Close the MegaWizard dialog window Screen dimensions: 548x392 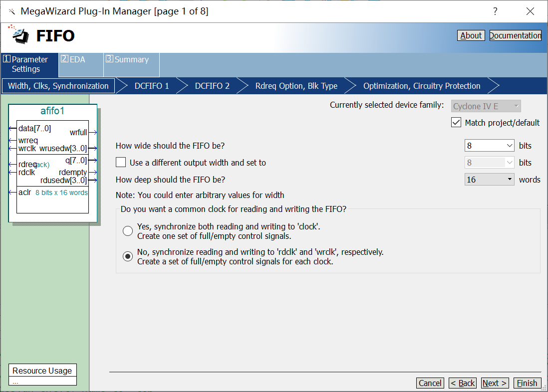coord(530,11)
